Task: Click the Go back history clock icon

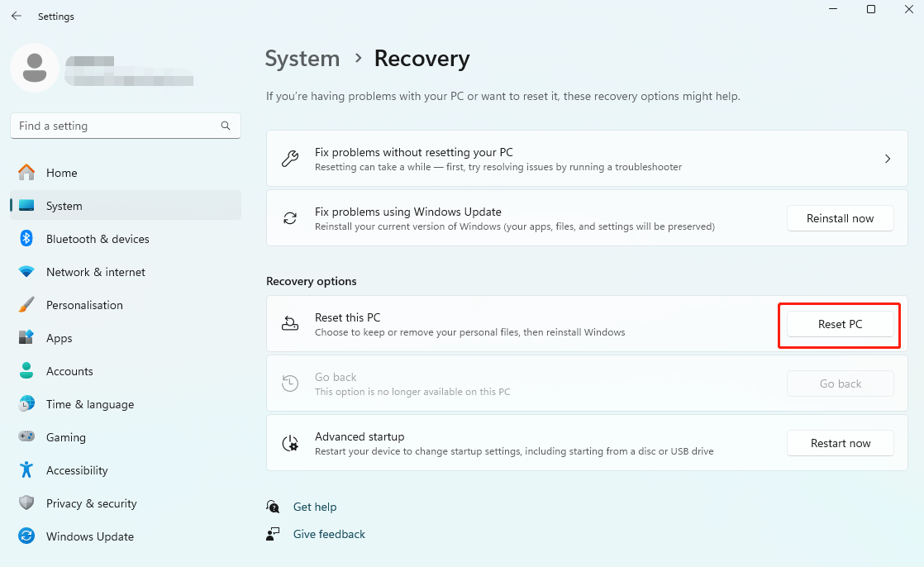Action: [x=290, y=384]
